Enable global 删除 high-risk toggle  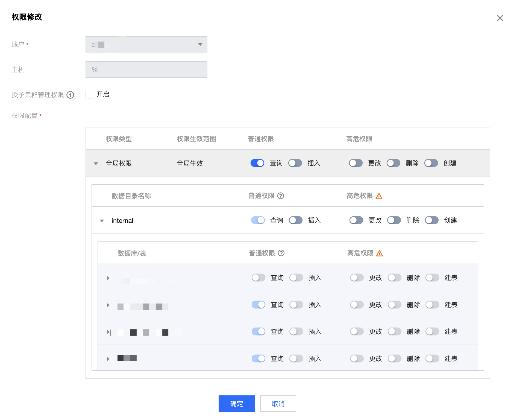393,163
